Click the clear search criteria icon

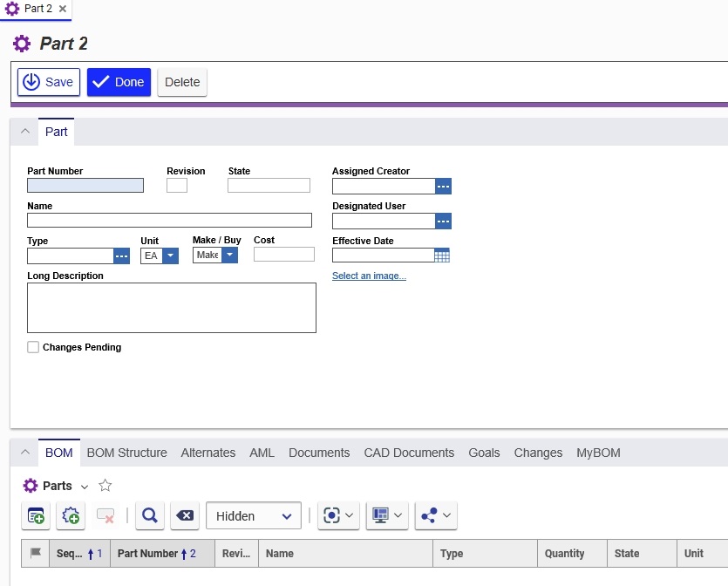[x=185, y=515]
